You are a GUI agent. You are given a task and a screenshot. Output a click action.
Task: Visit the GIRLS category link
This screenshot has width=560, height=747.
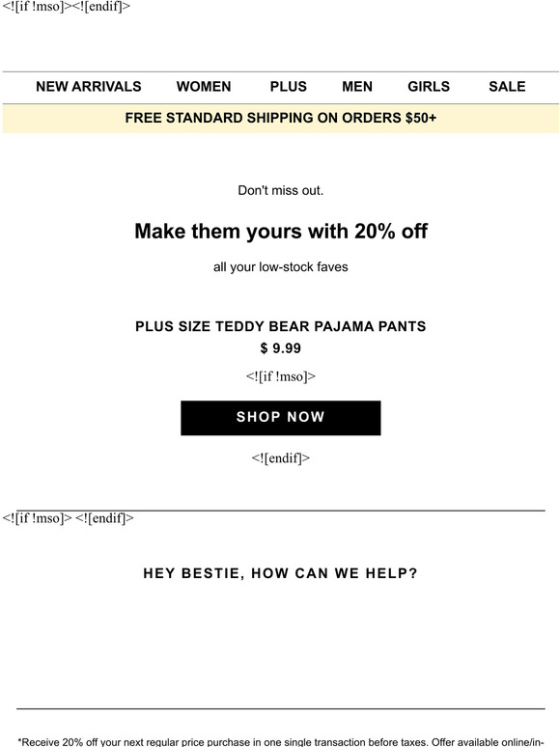pos(429,87)
